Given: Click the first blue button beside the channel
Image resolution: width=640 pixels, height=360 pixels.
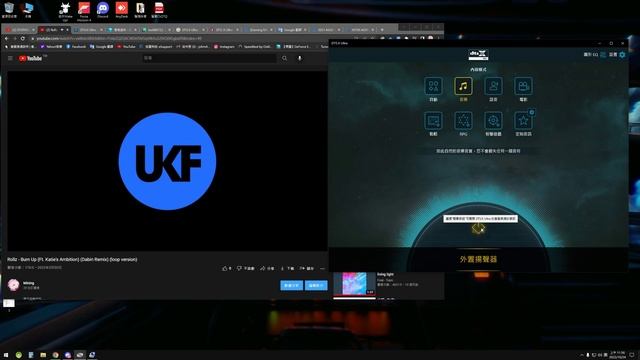Looking at the screenshot, I should 291,285.
